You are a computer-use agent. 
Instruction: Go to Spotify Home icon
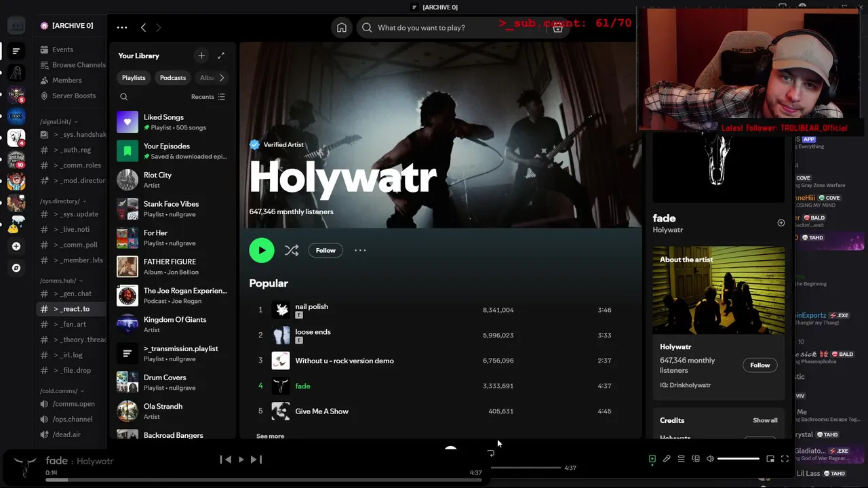tap(342, 28)
